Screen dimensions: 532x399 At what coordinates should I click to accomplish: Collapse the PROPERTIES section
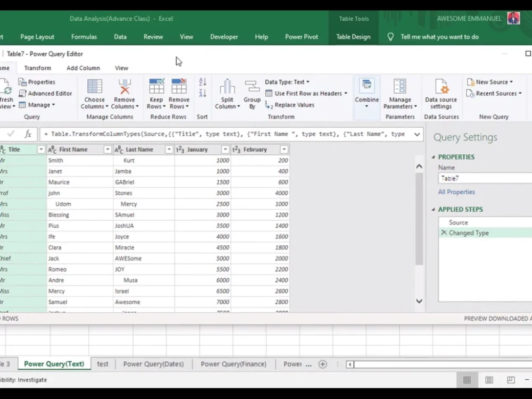433,157
